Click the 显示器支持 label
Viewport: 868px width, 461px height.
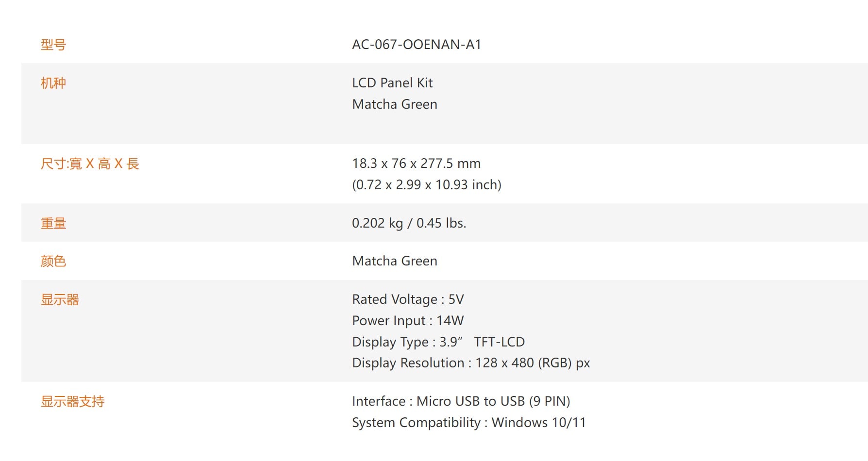[x=72, y=401]
